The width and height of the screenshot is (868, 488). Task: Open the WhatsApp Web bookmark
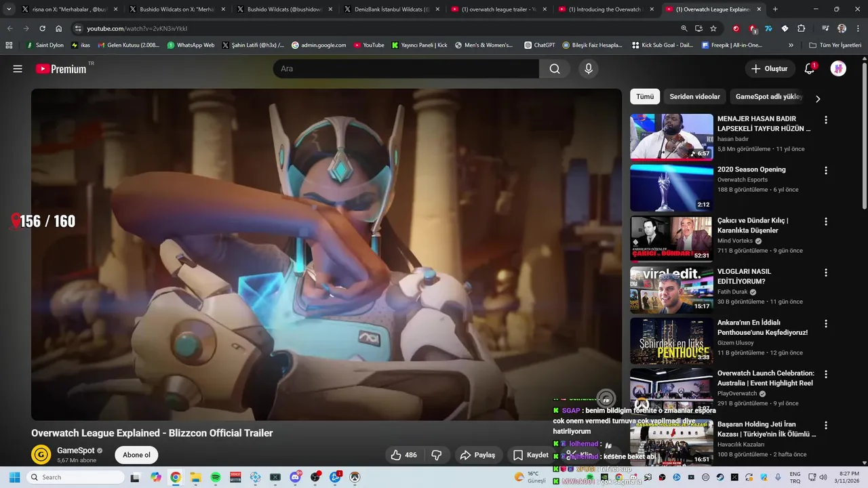tap(190, 45)
